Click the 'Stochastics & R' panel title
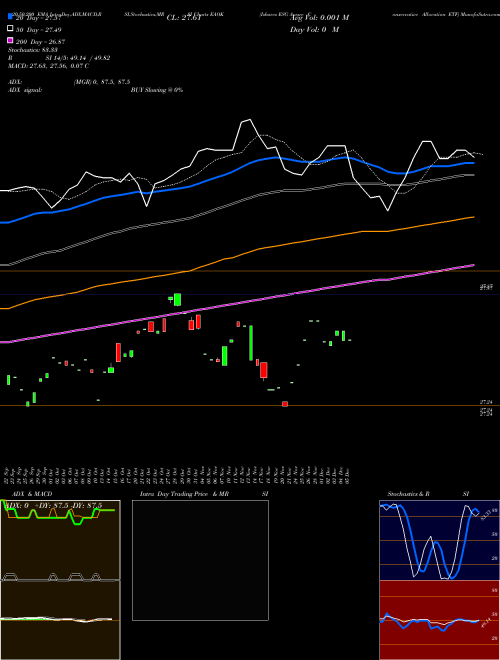This screenshot has height=660, width=500. tap(408, 494)
